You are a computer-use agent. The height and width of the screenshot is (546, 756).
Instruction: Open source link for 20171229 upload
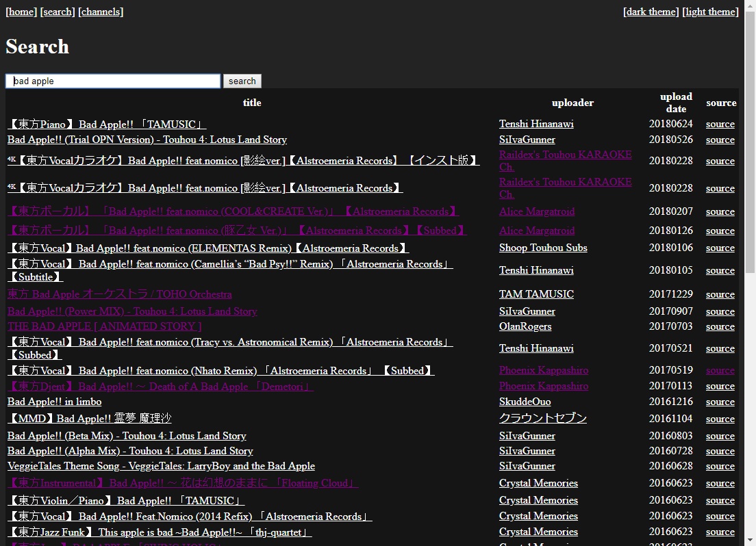(720, 294)
